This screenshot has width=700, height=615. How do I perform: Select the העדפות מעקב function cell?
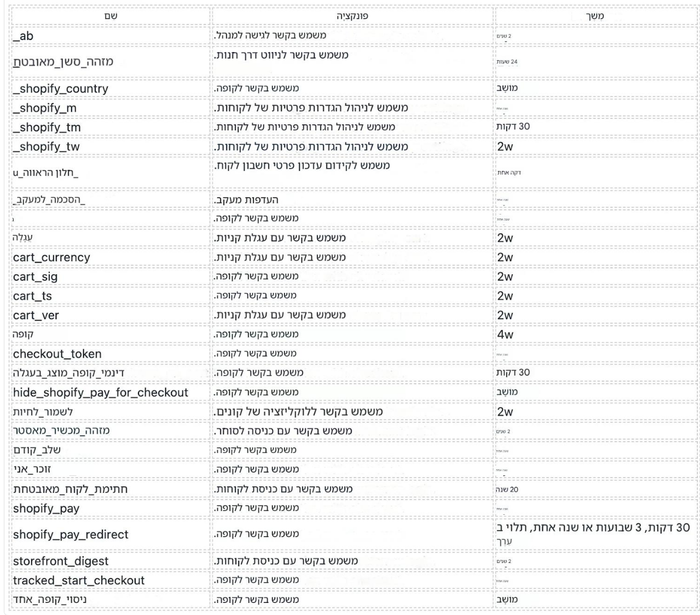tap(254, 200)
